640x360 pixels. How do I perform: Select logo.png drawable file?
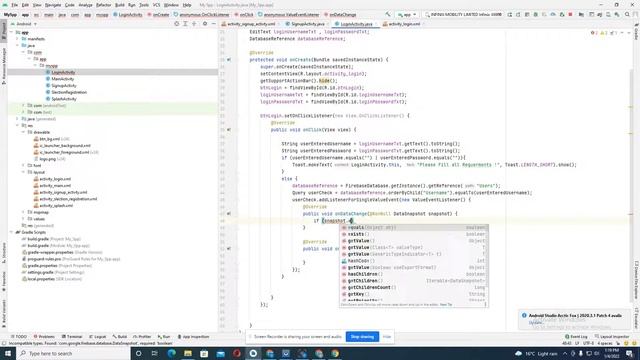pyautogui.click(x=48, y=159)
